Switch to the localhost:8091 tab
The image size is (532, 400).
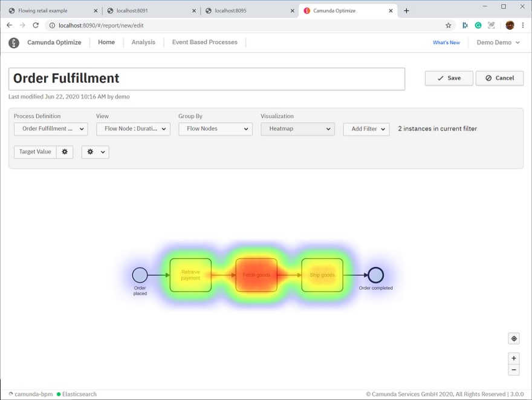click(151, 11)
